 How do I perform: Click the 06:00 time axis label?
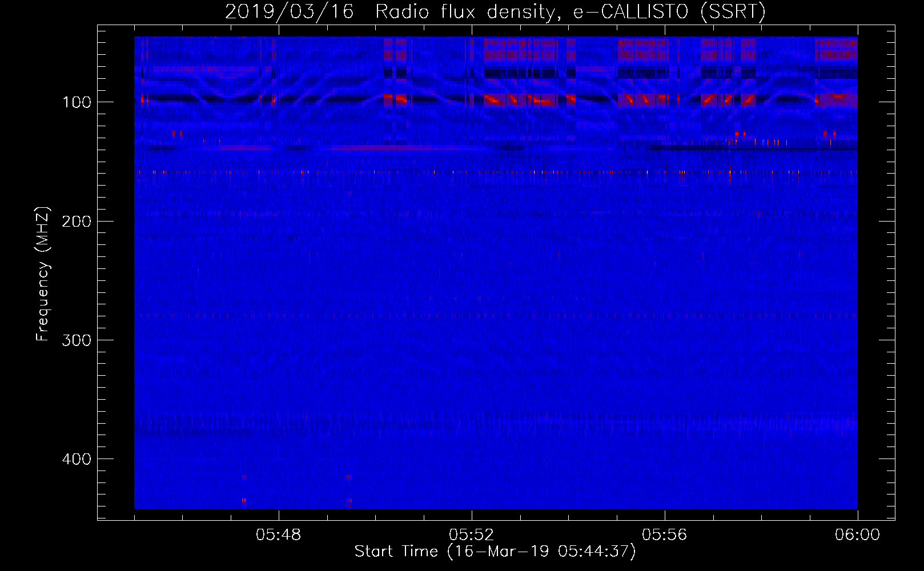[858, 535]
